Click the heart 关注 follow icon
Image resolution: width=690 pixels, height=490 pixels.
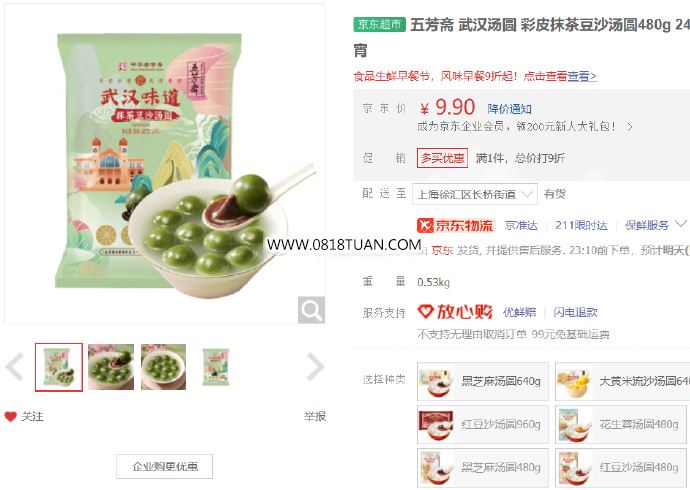click(x=11, y=416)
